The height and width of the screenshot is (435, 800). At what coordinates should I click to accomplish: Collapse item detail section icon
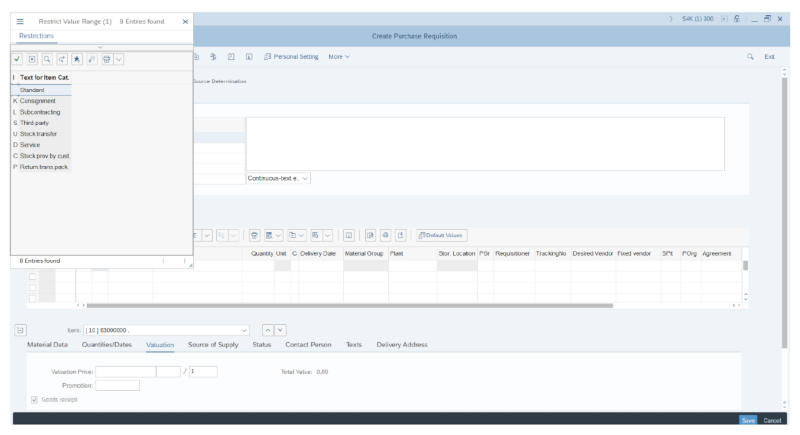click(x=19, y=329)
